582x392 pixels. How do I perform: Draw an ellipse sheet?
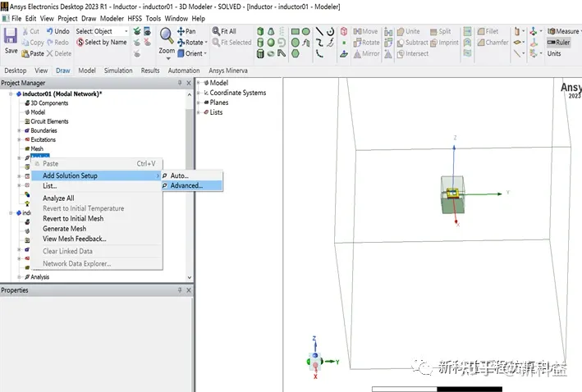(x=306, y=31)
